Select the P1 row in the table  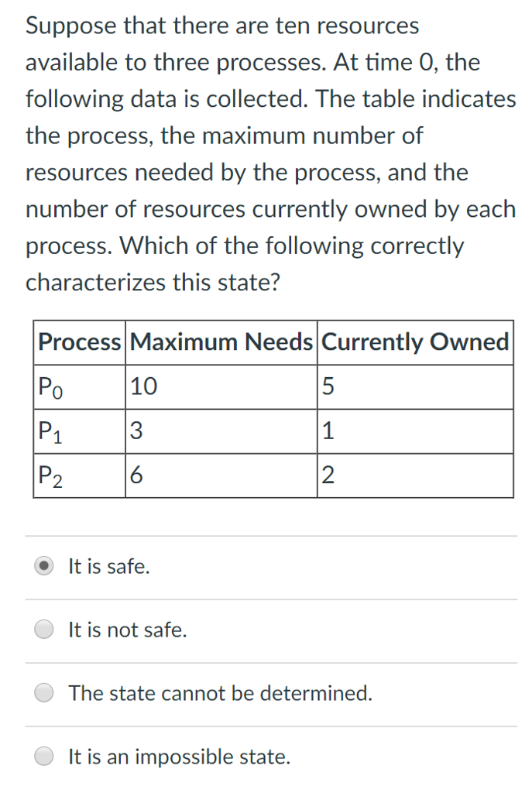coord(78,431)
